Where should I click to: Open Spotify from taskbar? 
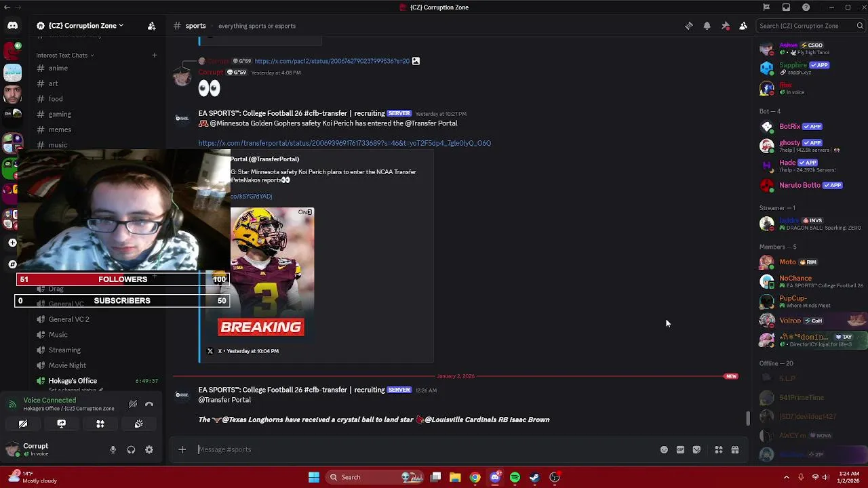515,477
